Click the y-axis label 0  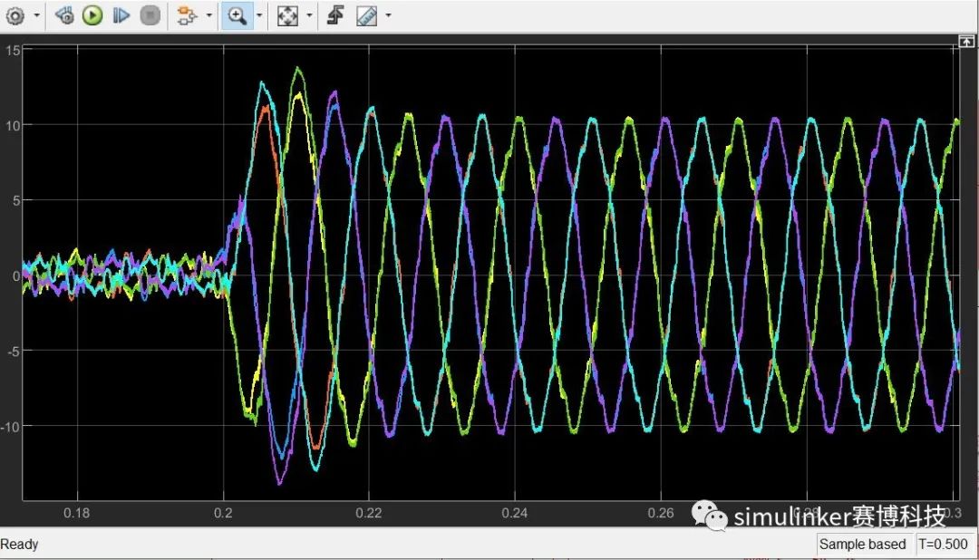click(x=17, y=276)
